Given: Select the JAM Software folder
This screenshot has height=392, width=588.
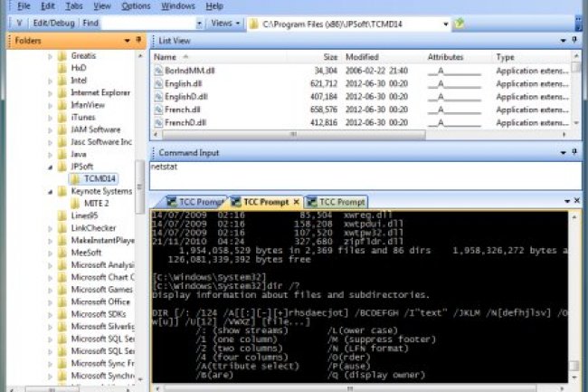Looking at the screenshot, I should coord(96,129).
